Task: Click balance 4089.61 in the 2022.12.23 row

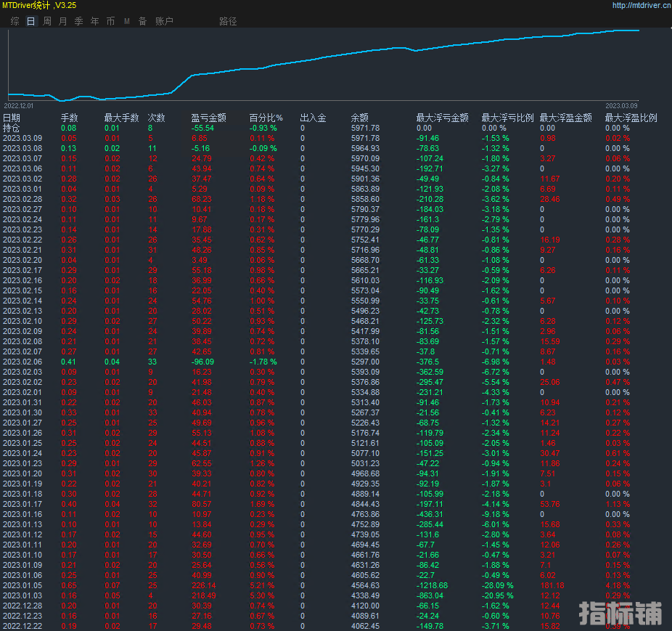Action: click(x=365, y=616)
